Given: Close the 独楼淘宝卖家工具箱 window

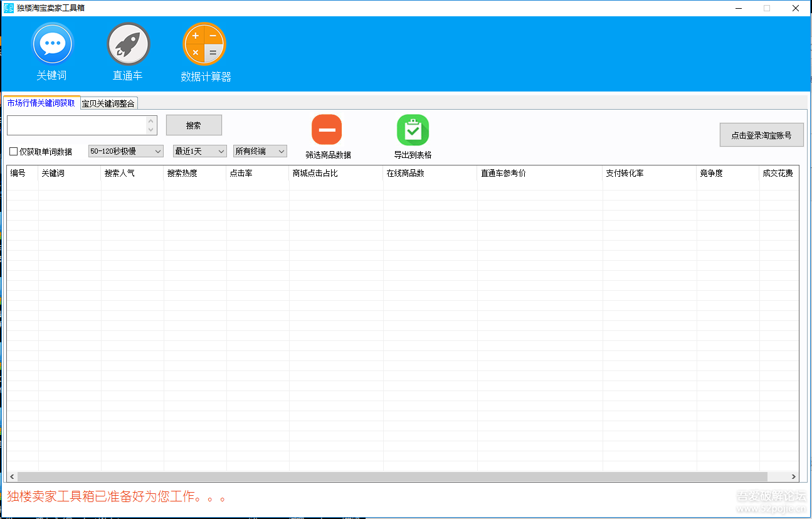Looking at the screenshot, I should click(x=796, y=8).
